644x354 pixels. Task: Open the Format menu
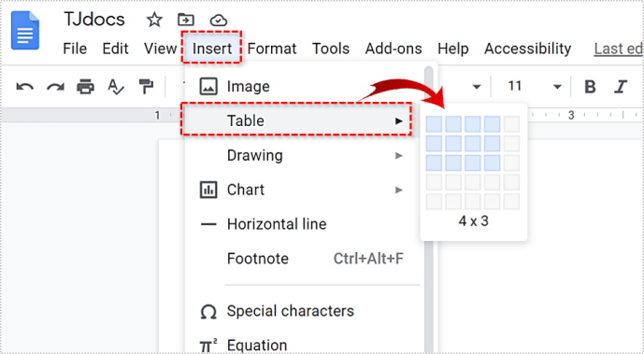pos(271,49)
